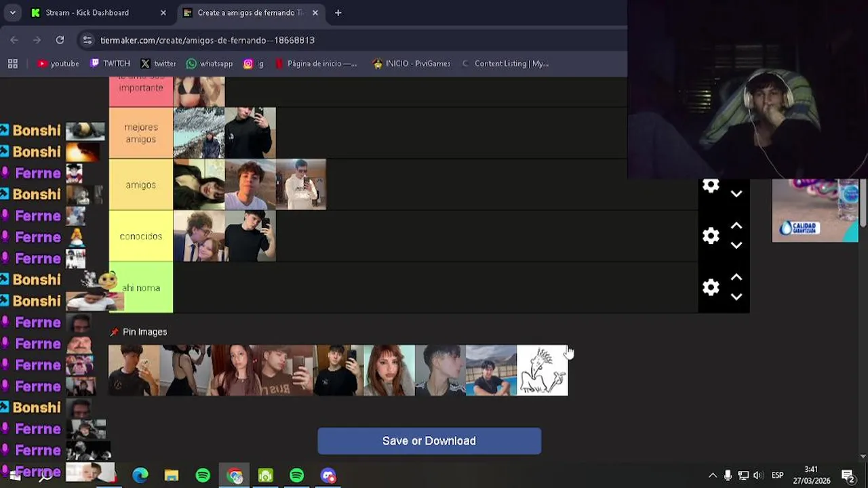Click the yellow amigos tier label
The height and width of the screenshot is (488, 868).
coord(141,184)
